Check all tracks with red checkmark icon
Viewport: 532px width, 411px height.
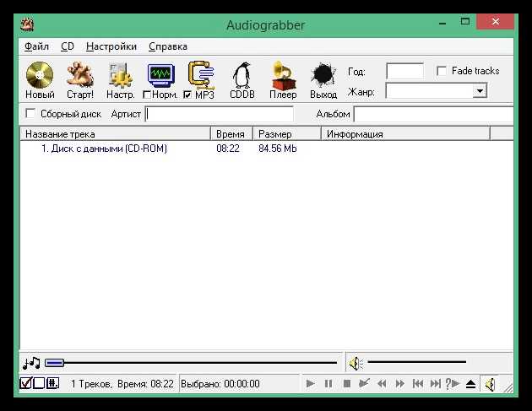tap(26, 383)
